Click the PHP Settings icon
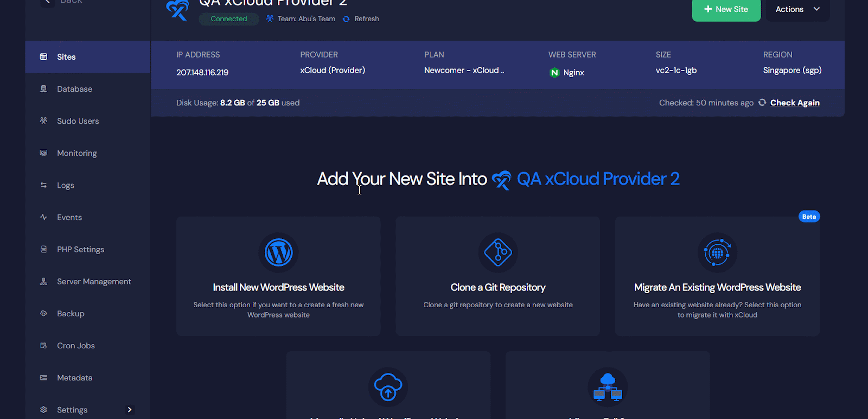Viewport: 868px width, 419px height. click(43, 249)
